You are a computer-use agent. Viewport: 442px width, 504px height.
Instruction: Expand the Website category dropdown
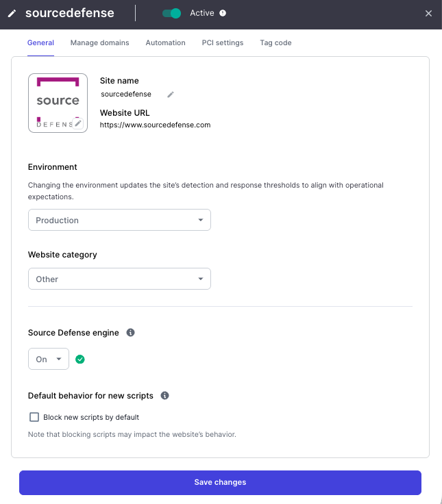119,279
